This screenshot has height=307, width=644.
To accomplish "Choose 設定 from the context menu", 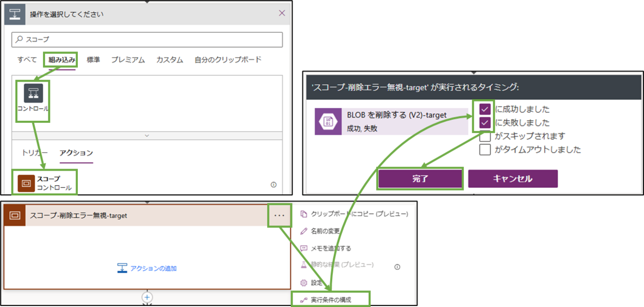I will [x=311, y=282].
